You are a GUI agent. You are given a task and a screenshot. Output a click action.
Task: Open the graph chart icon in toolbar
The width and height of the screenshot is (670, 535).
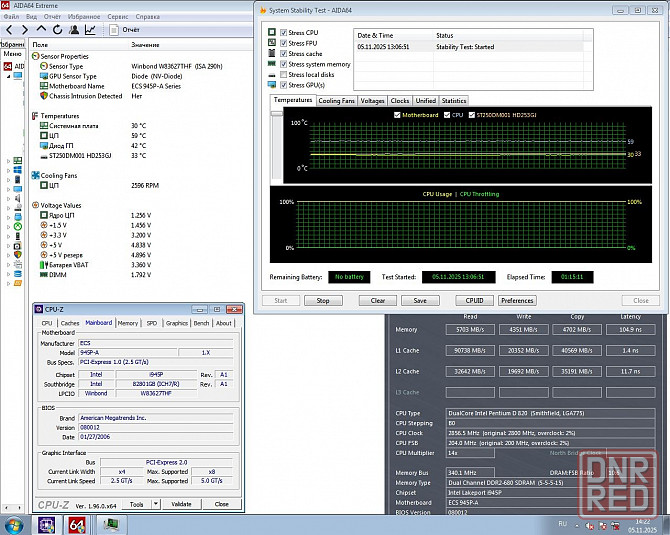90,30
